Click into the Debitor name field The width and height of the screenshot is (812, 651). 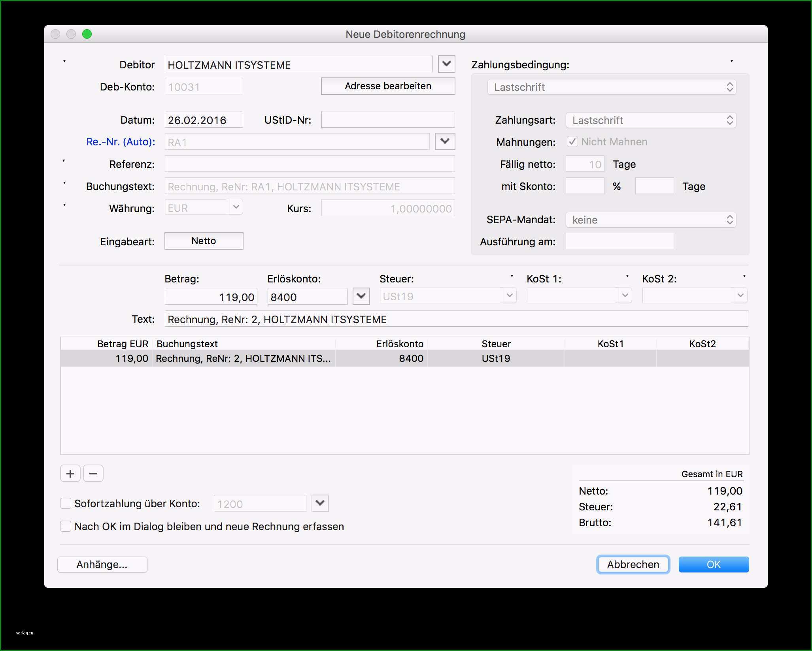click(299, 64)
